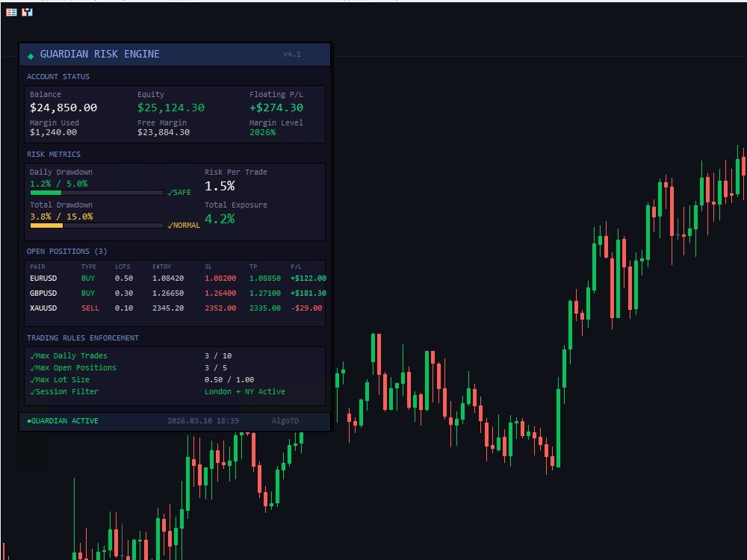Click the Floating P/L value +$274.30
This screenshot has height=560, width=747.
[x=276, y=108]
